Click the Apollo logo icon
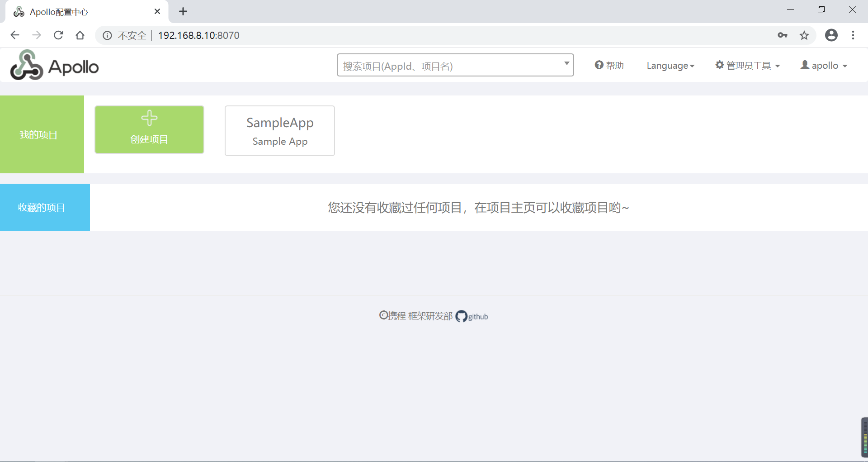Screen dimensions: 868x462 (x=26, y=65)
